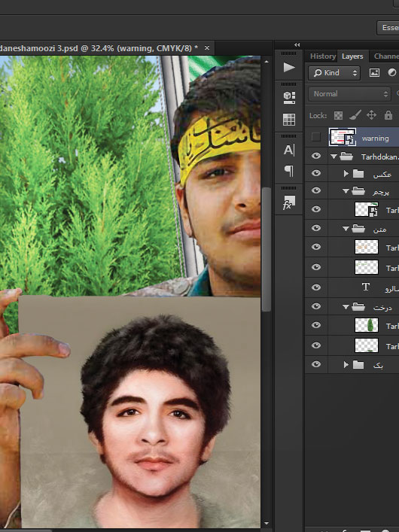Select the warning layer name
The height and width of the screenshot is (532, 399).
pyautogui.click(x=375, y=138)
